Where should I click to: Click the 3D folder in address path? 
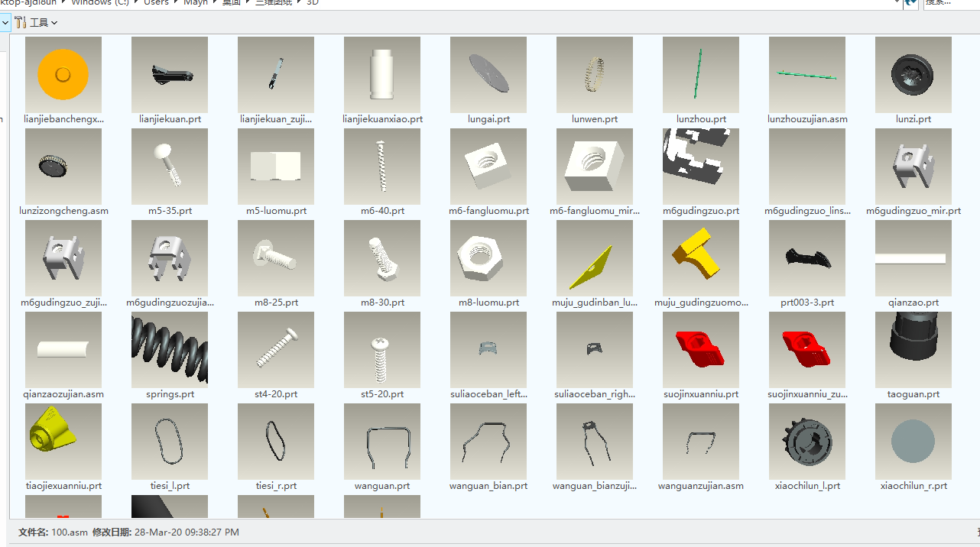click(x=313, y=3)
